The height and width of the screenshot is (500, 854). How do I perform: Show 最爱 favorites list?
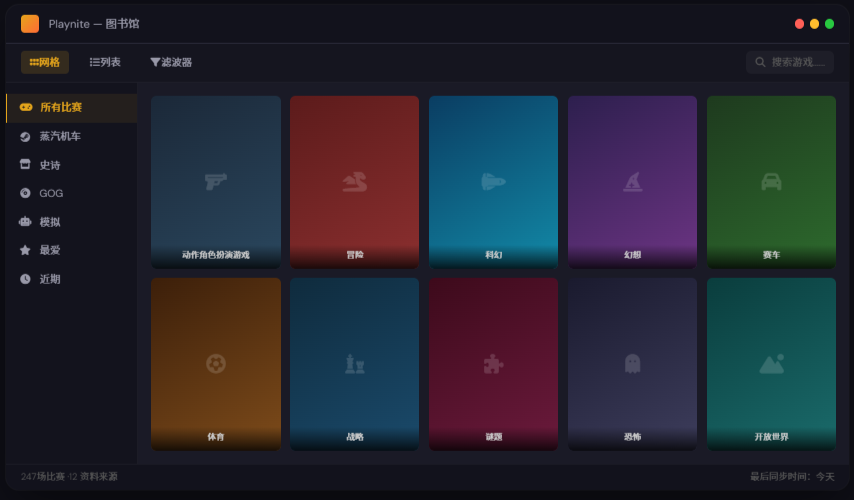pyautogui.click(x=71, y=250)
